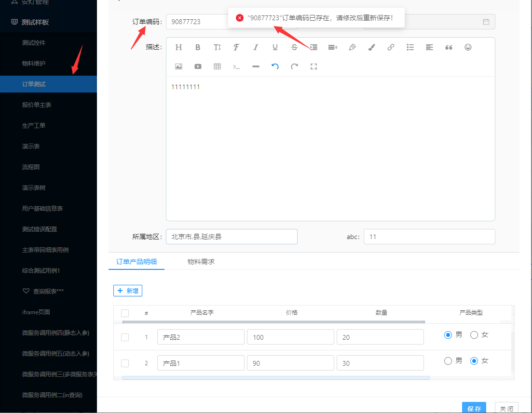The width and height of the screenshot is (532, 413).
Task: Check the row 1 产品2 checkbox
Action: (x=125, y=337)
